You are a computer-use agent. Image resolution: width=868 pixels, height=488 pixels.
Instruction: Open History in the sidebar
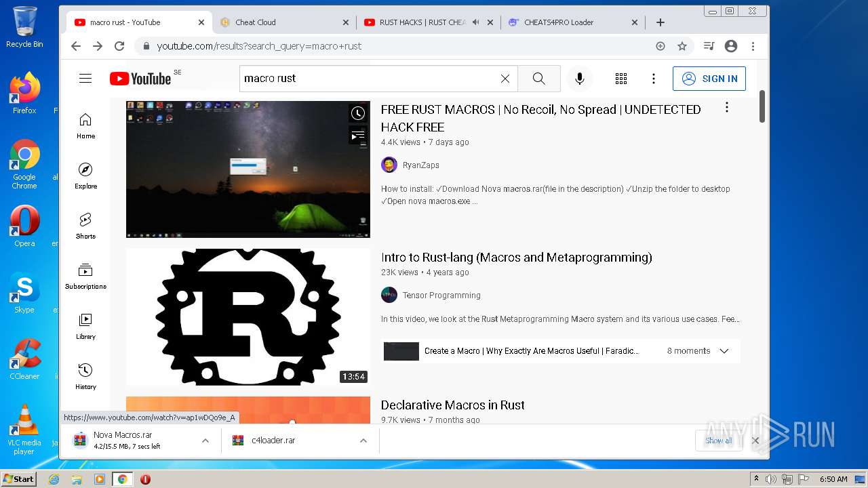point(85,377)
